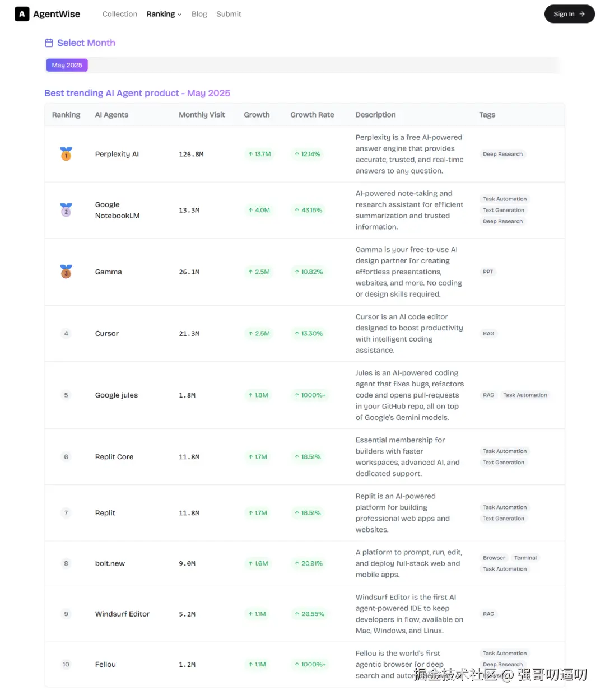The width and height of the screenshot is (605, 700).
Task: Click the gold first-place medal icon
Action: (66, 153)
